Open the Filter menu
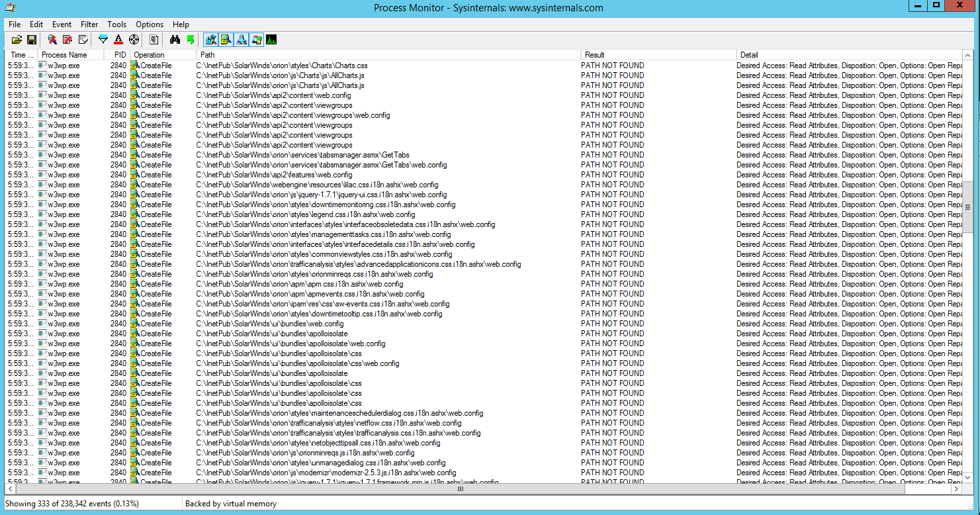980x515 pixels. pyautogui.click(x=89, y=24)
